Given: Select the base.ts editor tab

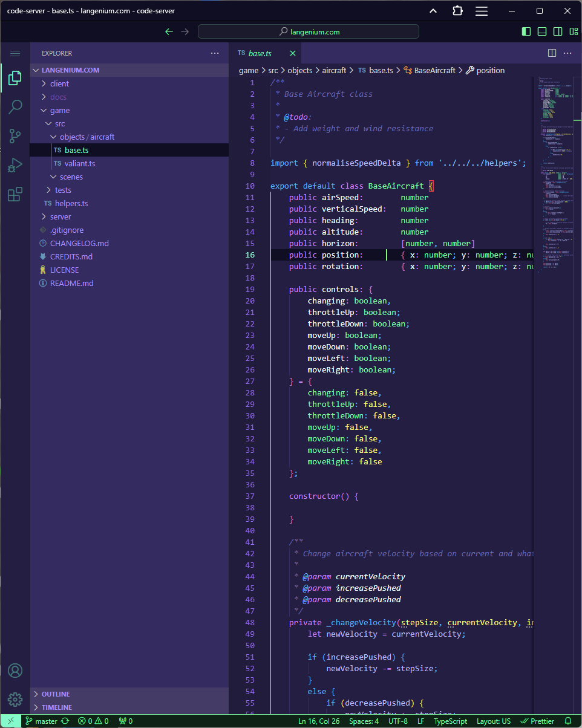Looking at the screenshot, I should click(x=260, y=53).
